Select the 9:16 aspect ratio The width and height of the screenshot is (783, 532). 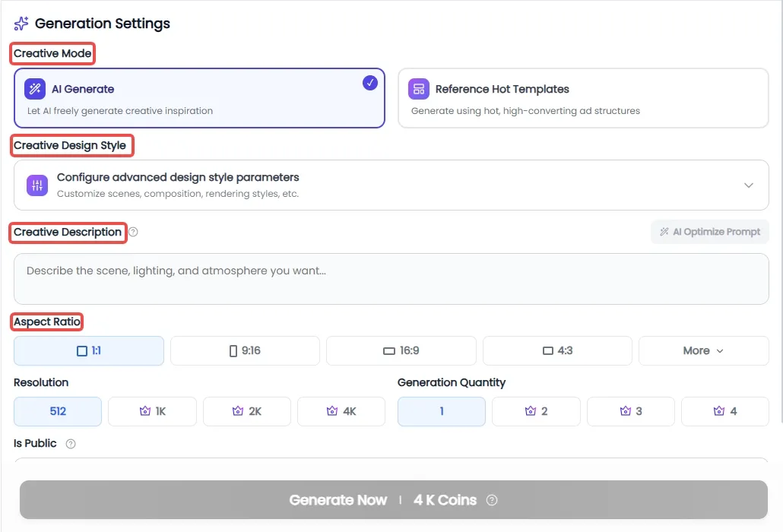point(245,350)
